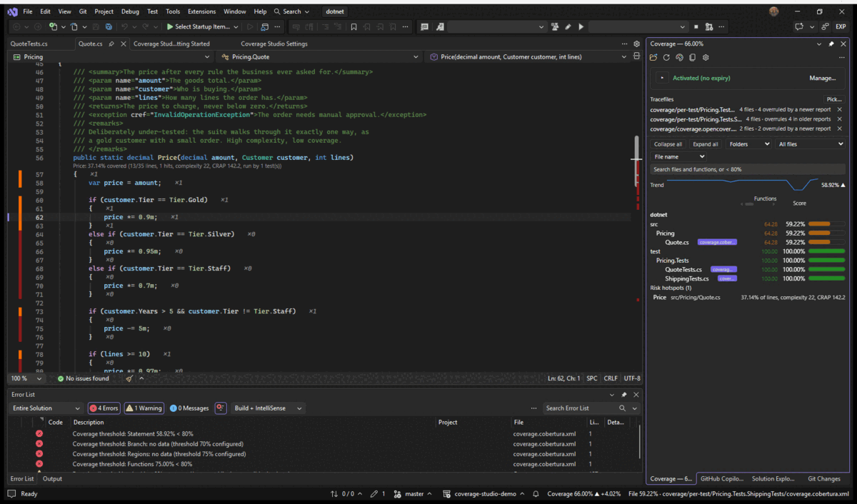Click the coverage search files input
This screenshot has width=857, height=504.
tap(748, 169)
